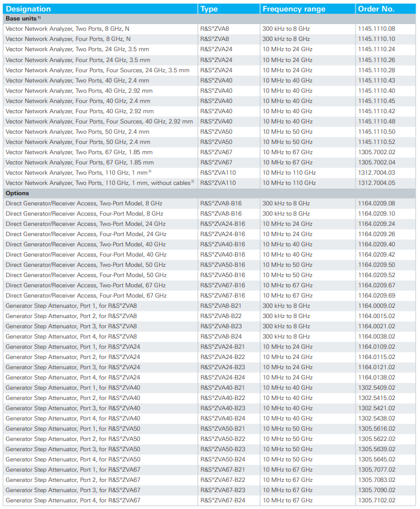The width and height of the screenshot is (420, 509).
Task: Click order number 1145.1110.10
Action: (x=377, y=39)
